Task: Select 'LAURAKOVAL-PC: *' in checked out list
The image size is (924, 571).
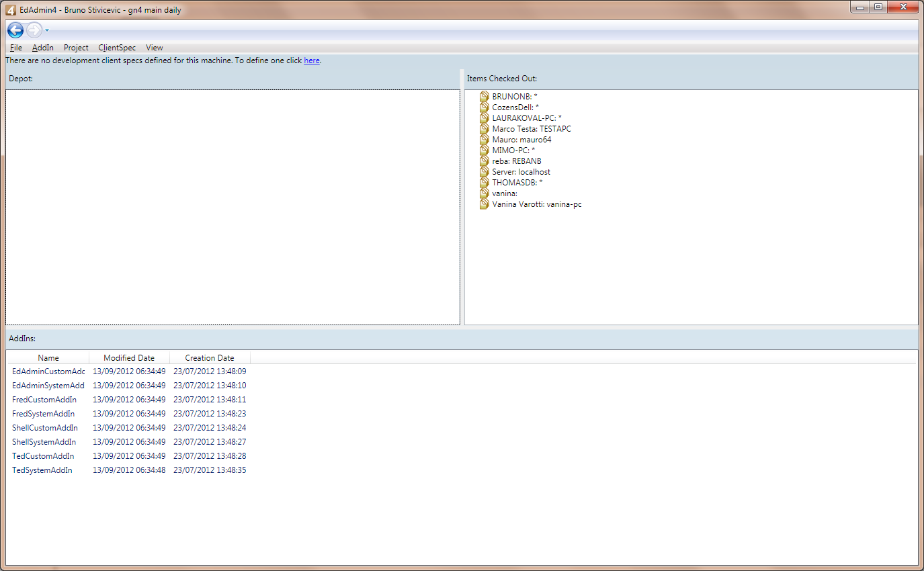Action: point(527,118)
